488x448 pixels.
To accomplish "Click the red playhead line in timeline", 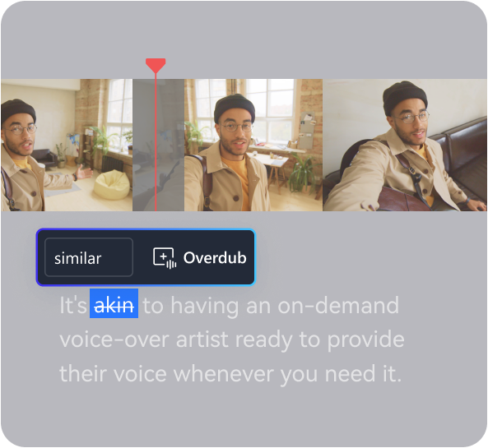I will click(x=156, y=143).
